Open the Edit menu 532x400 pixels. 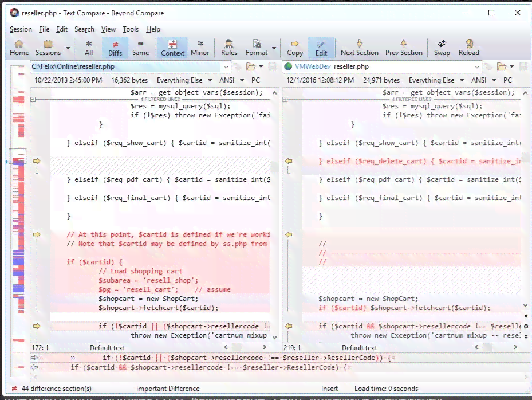[62, 29]
